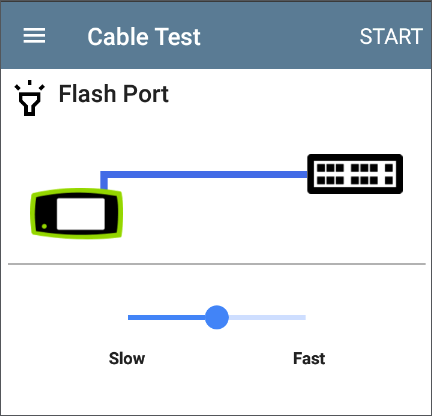The width and height of the screenshot is (432, 416).
Task: Set the slider to its fastest end
Action: click(304, 317)
